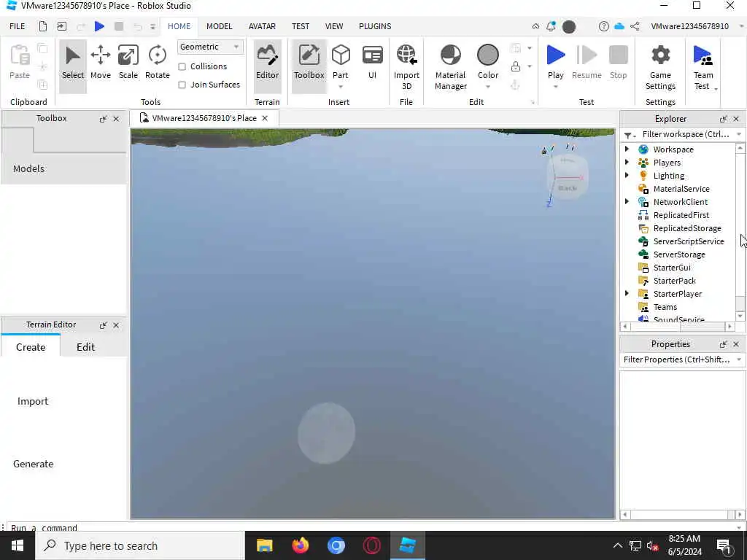The width and height of the screenshot is (747, 560).
Task: Close the Toolbox panel
Action: [116, 119]
